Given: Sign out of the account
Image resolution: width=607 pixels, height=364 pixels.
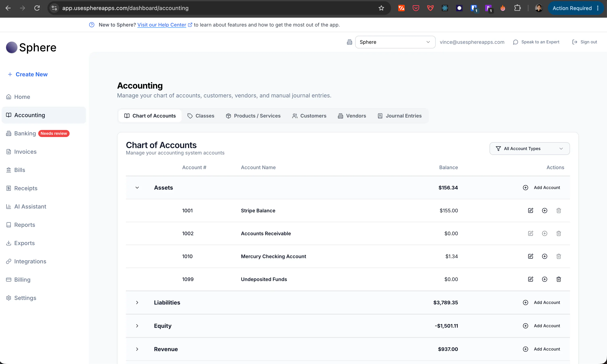Looking at the screenshot, I should pos(584,42).
